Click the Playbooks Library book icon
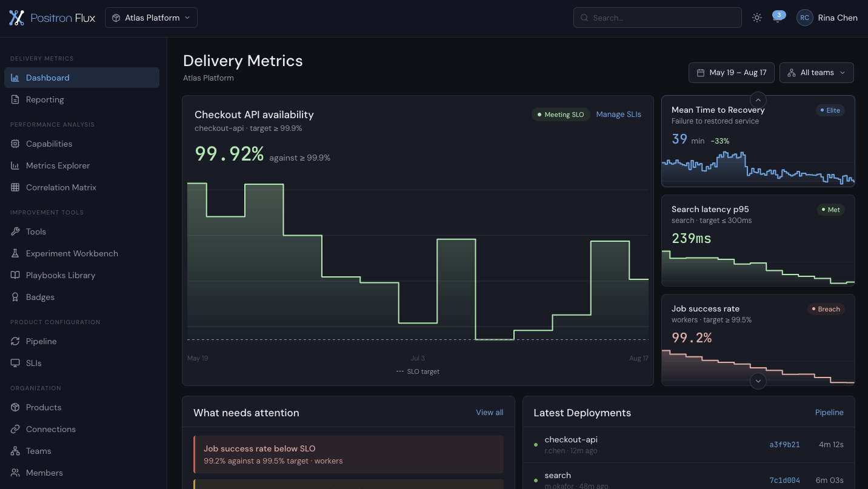The image size is (868, 489). [x=15, y=275]
